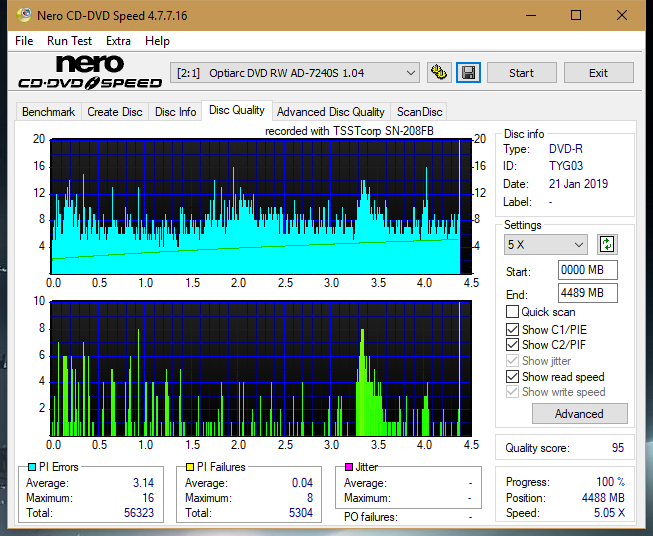Viewport: 653px width, 536px height.
Task: Toggle Show C1/PIE checkbox
Action: pyautogui.click(x=512, y=329)
